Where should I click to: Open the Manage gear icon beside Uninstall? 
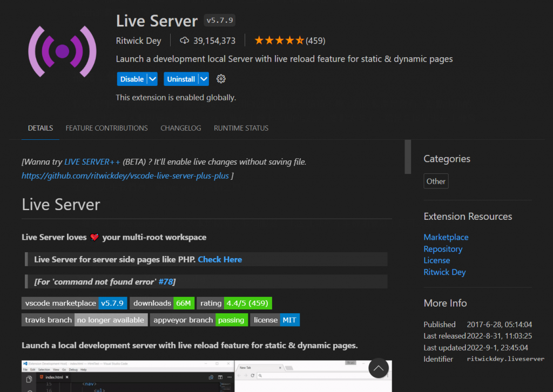click(x=221, y=79)
